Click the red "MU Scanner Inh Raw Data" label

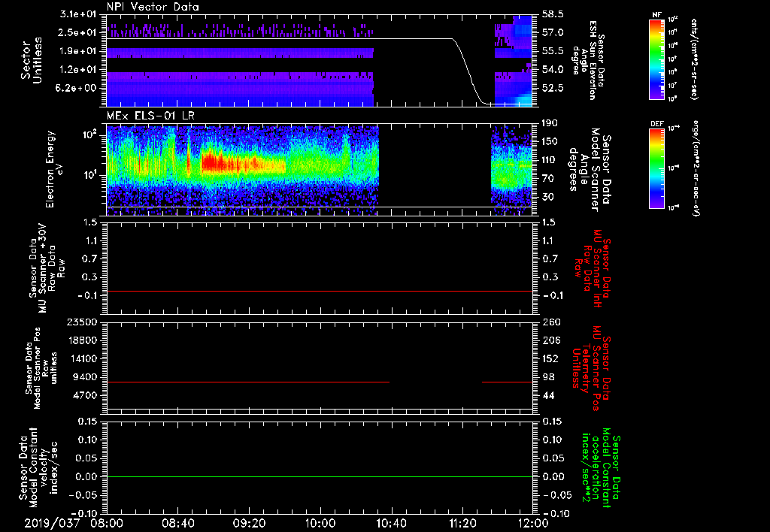click(591, 268)
